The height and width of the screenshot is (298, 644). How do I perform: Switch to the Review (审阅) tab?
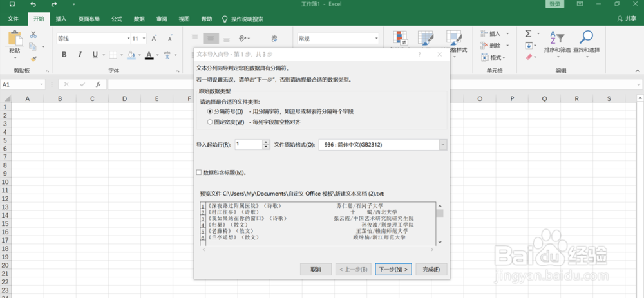(x=162, y=19)
